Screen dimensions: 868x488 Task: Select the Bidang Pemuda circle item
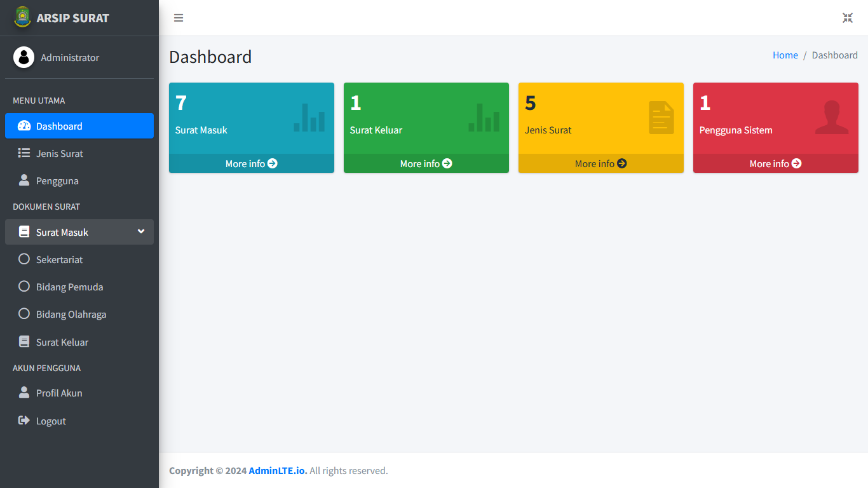(x=24, y=287)
